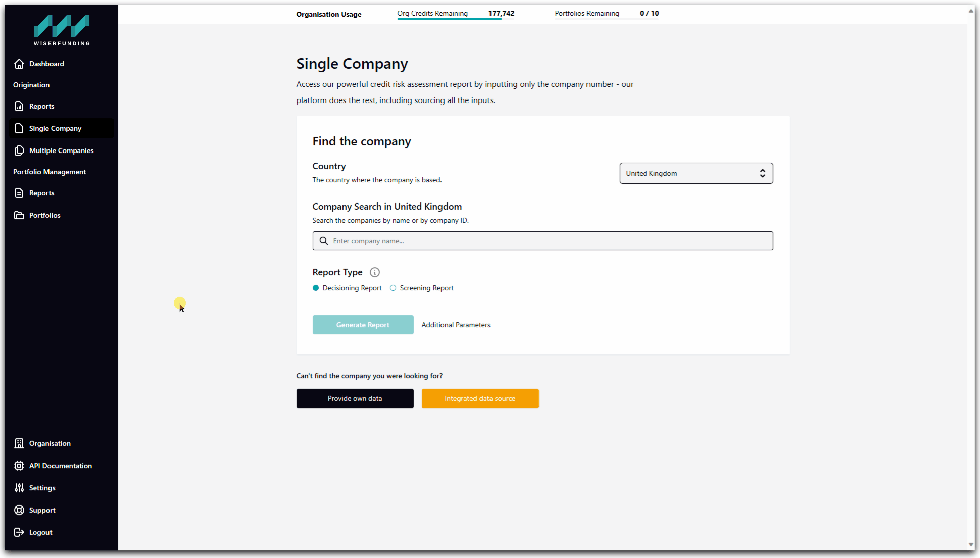This screenshot has width=980, height=558.
Task: Open Reports under Portfolio Management
Action: point(62,193)
